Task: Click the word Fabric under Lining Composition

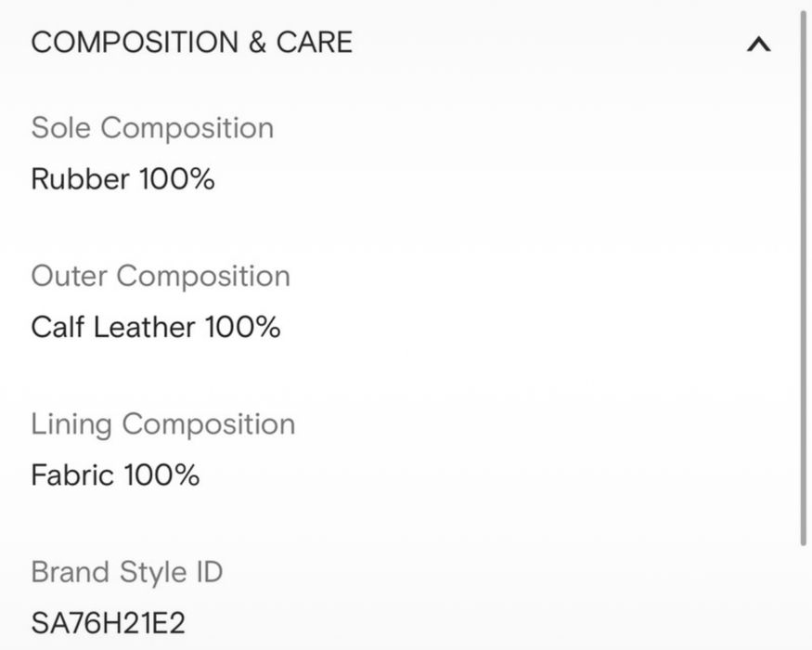Action: click(73, 475)
